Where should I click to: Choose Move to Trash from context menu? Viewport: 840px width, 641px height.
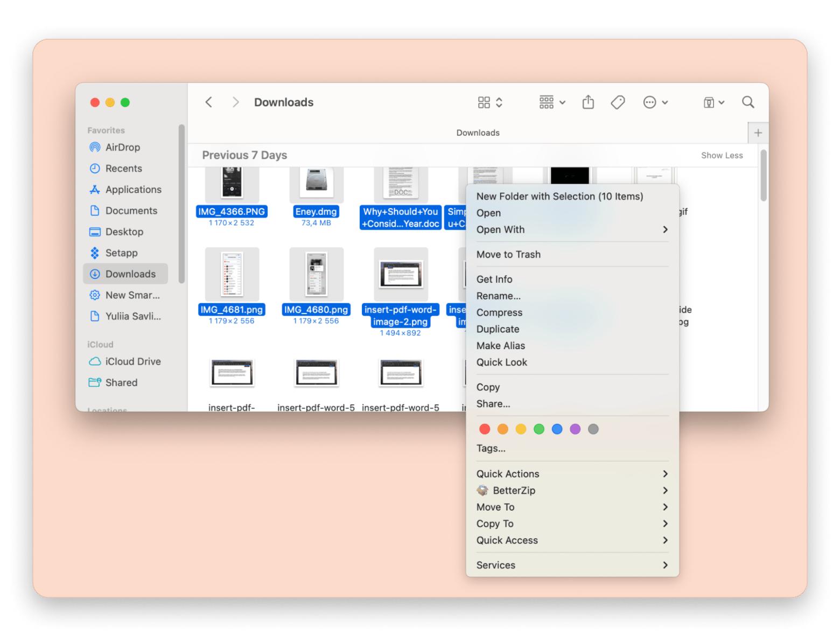click(508, 255)
